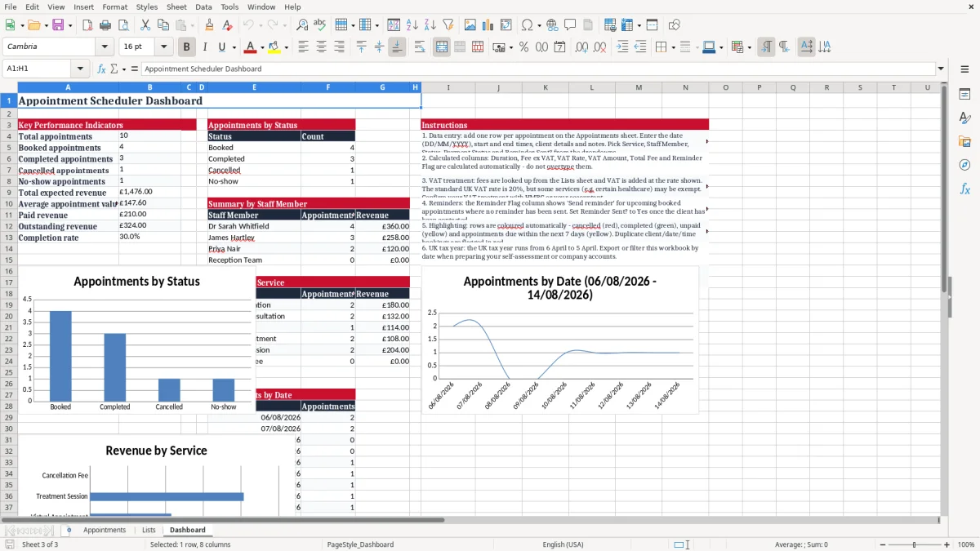Image resolution: width=980 pixels, height=551 pixels.
Task: Click the Center Horizontally alignment icon
Action: coord(321,47)
